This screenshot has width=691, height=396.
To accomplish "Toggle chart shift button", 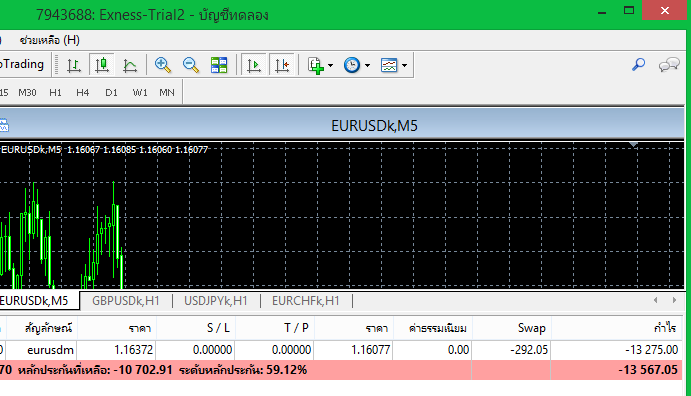I will point(282,65).
